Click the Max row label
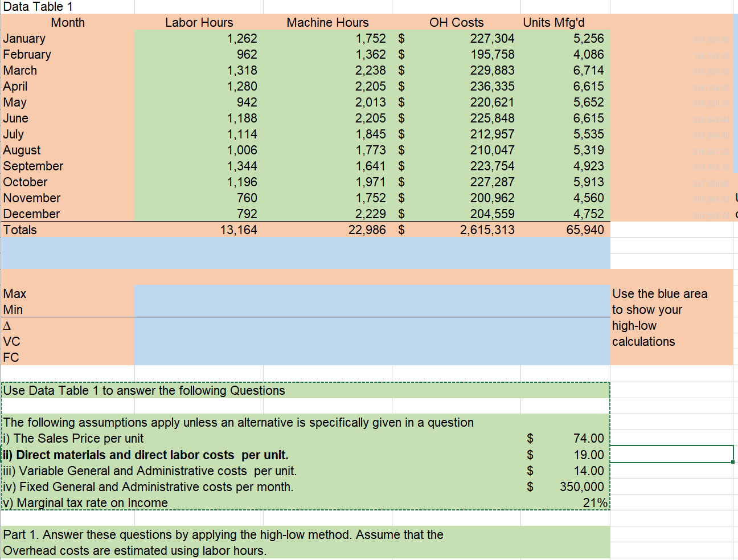This screenshot has height=560, width=738. tap(14, 293)
